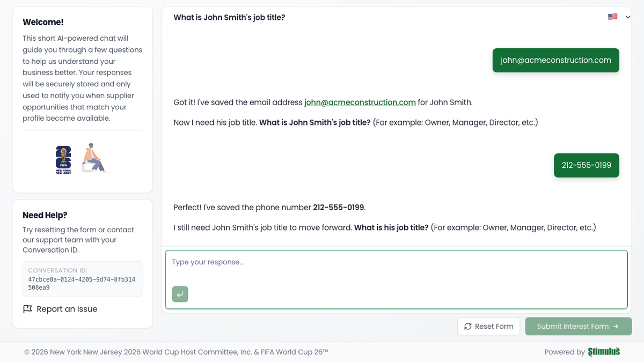
Task: Click the refresh icon on Reset Form
Action: pos(467,326)
